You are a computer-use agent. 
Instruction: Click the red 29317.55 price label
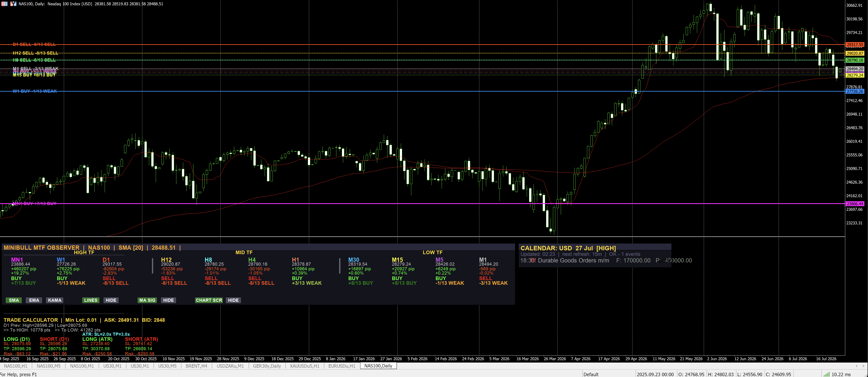(x=855, y=45)
